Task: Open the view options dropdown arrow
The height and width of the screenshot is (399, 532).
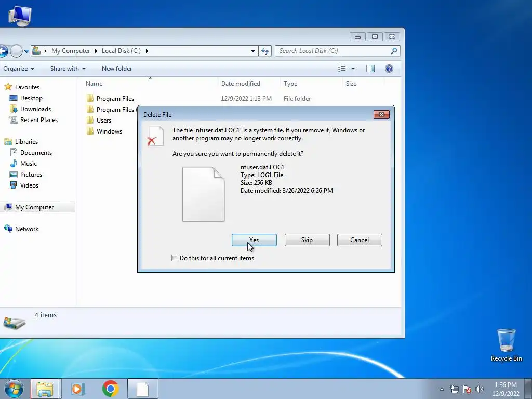Action: tap(353, 69)
